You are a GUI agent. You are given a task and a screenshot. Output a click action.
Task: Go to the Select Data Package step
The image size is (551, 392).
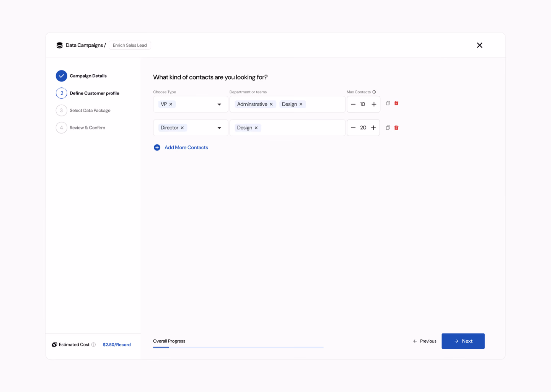90,110
